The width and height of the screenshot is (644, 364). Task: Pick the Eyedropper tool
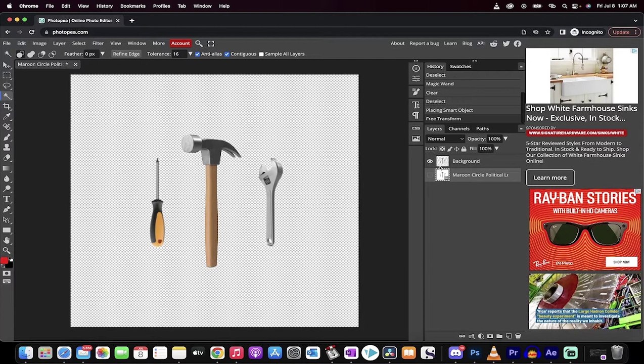click(7, 116)
